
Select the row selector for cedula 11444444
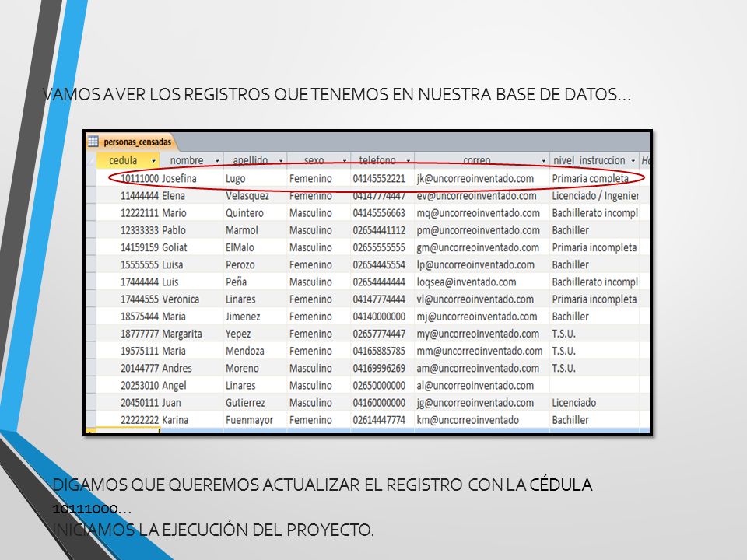91,196
